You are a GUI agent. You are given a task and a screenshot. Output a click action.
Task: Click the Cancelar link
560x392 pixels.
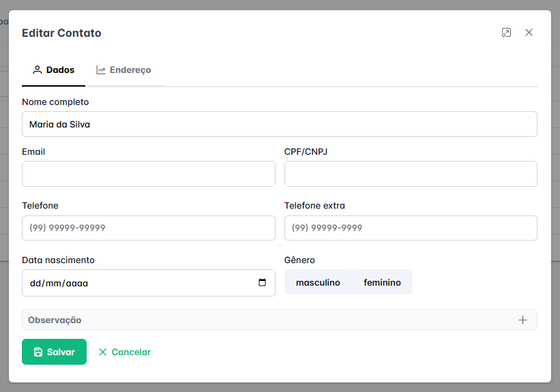pyautogui.click(x=131, y=352)
